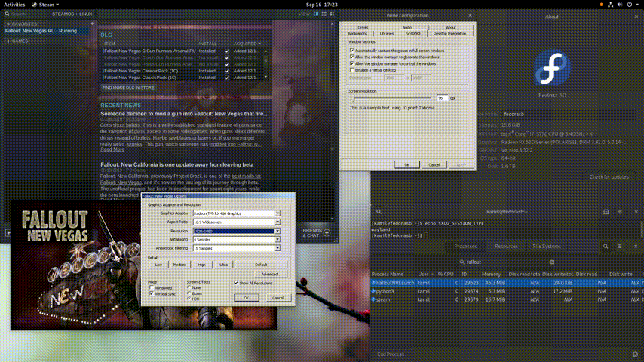Screen dimensions: 644x362
Task: Open System Monitor hamburger menu
Action: [619, 247]
